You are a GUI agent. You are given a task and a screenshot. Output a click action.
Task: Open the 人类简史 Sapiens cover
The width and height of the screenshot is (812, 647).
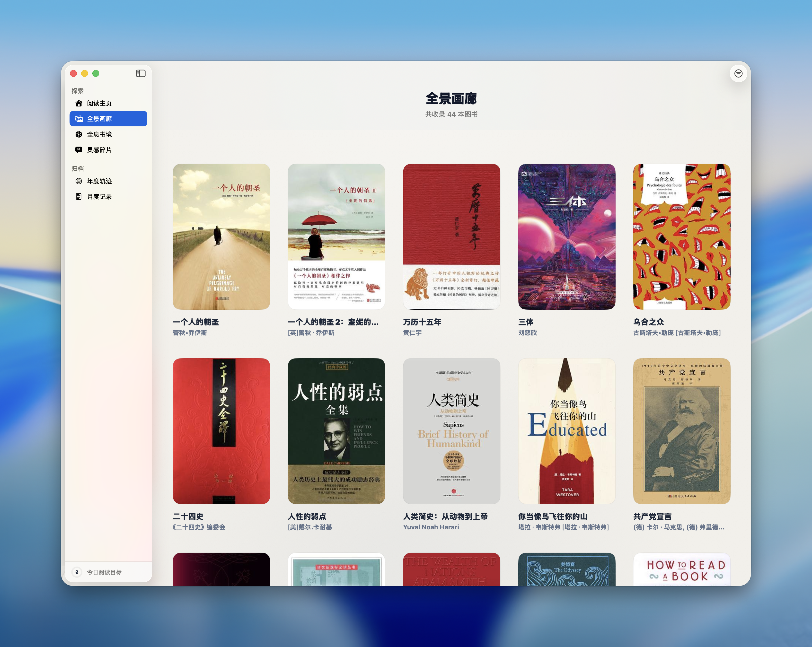click(451, 431)
